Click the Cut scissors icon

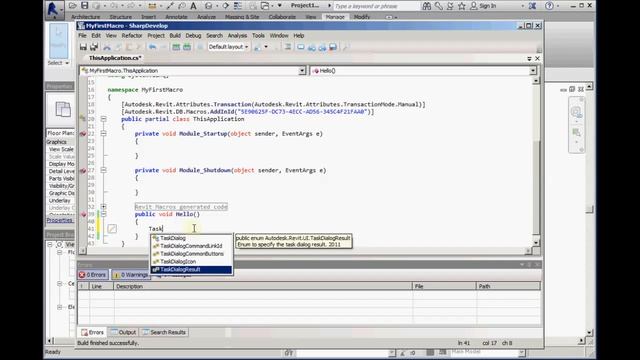tap(107, 47)
